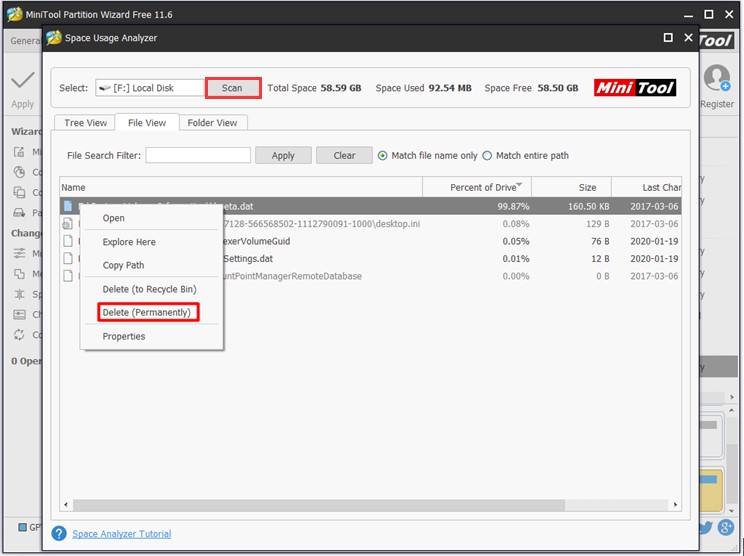Sort by the Name column header
The image size is (744, 556).
pyautogui.click(x=241, y=187)
